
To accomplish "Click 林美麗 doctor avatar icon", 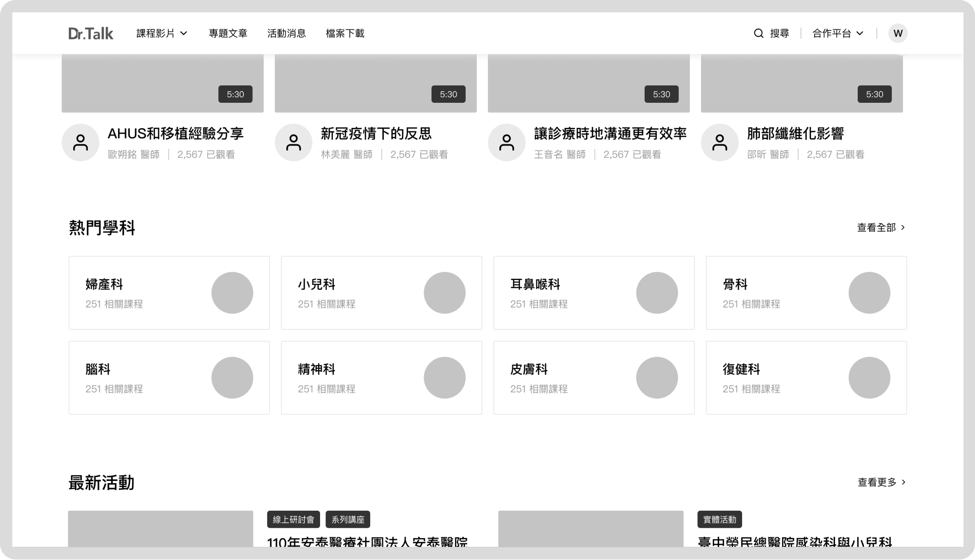I will [293, 143].
